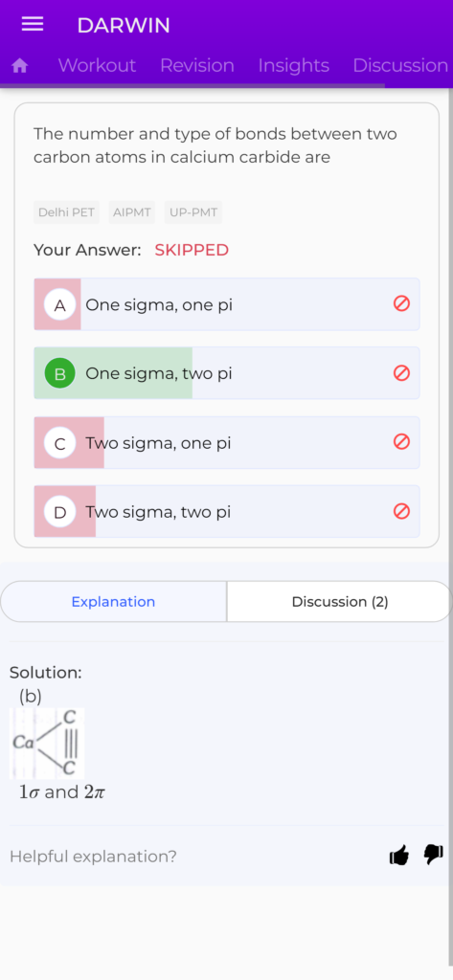Go to home via house icon
The height and width of the screenshot is (980, 453).
pyautogui.click(x=20, y=66)
